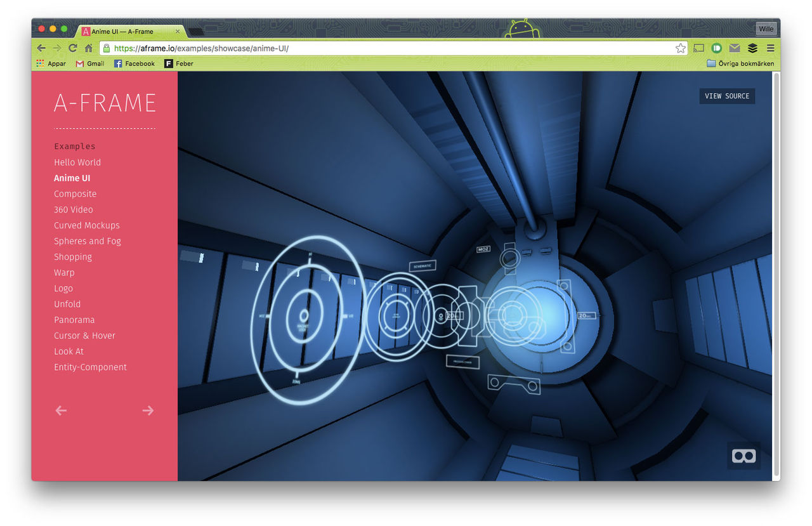
Task: Click the browser forward arrow
Action: coord(57,48)
